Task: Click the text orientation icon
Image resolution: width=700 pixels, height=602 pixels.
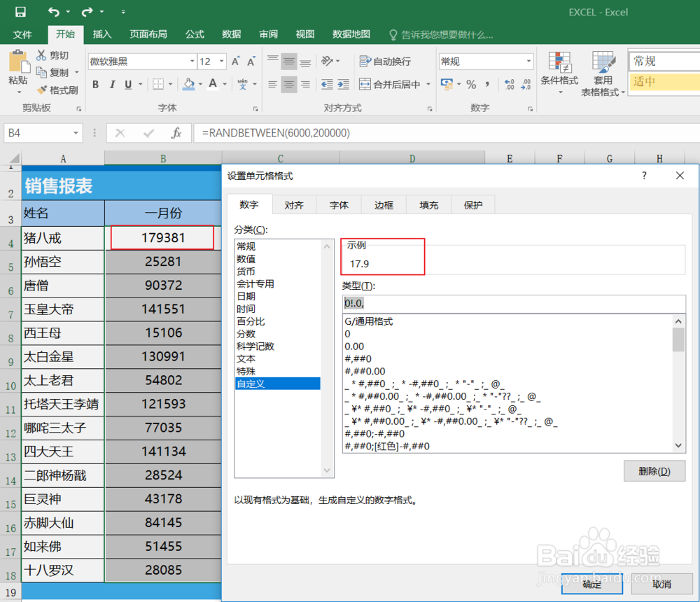Action: tap(327, 61)
